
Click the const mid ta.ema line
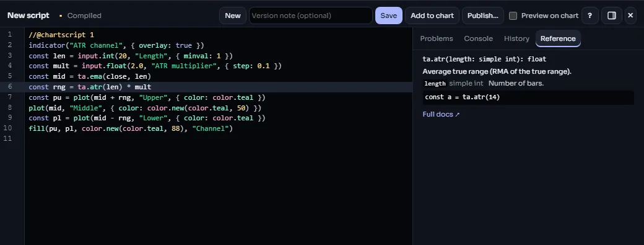coord(90,76)
